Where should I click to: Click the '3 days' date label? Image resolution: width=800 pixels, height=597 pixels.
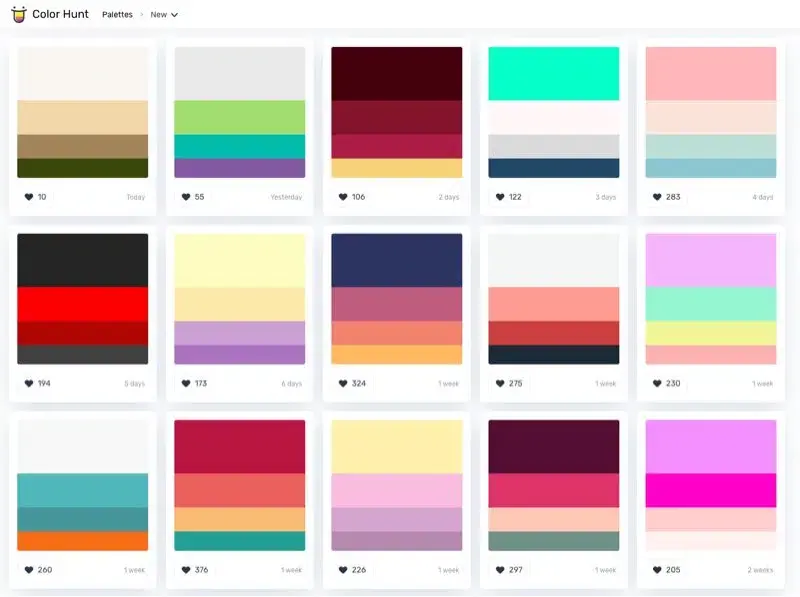pos(606,197)
